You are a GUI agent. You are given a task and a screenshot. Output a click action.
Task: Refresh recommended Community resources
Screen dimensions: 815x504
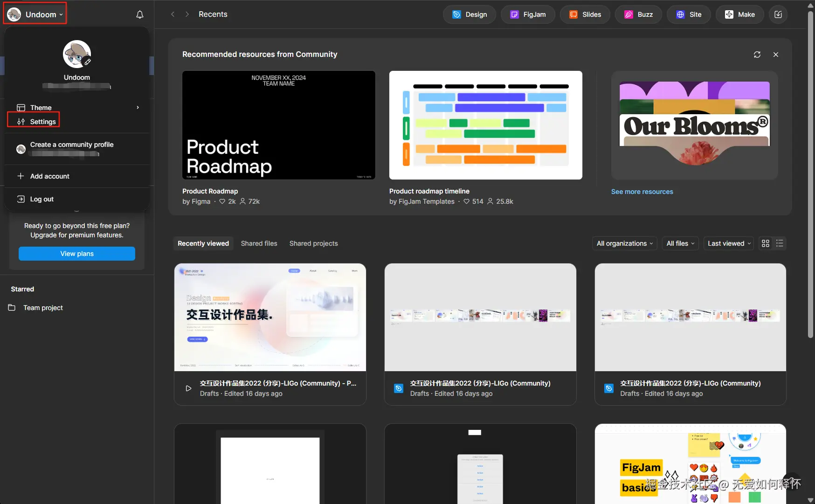757,55
